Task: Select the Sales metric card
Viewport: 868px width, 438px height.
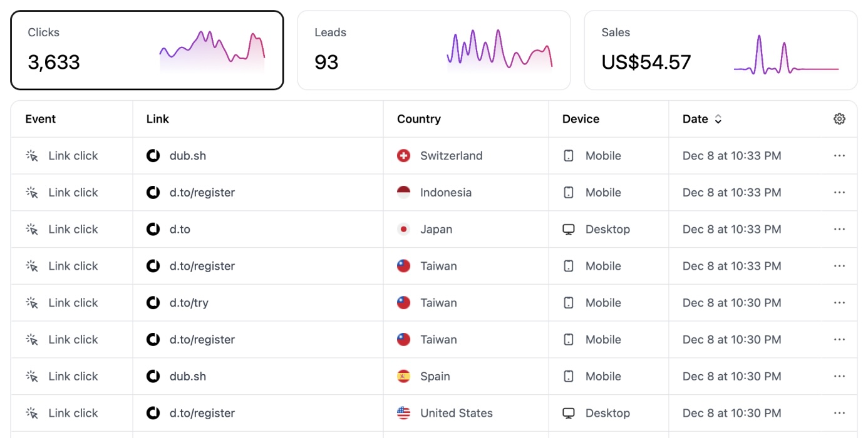Action: [x=720, y=49]
